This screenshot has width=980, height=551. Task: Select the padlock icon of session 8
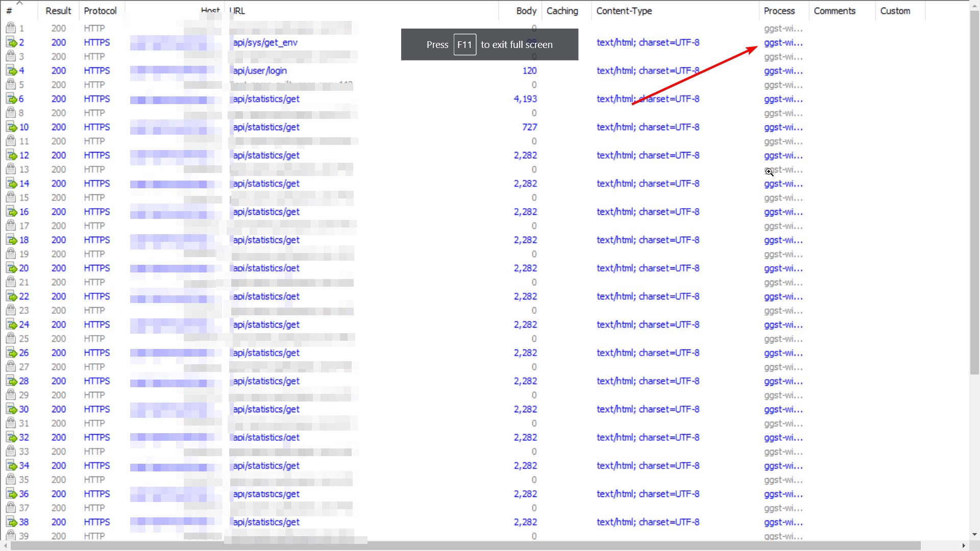coord(11,113)
